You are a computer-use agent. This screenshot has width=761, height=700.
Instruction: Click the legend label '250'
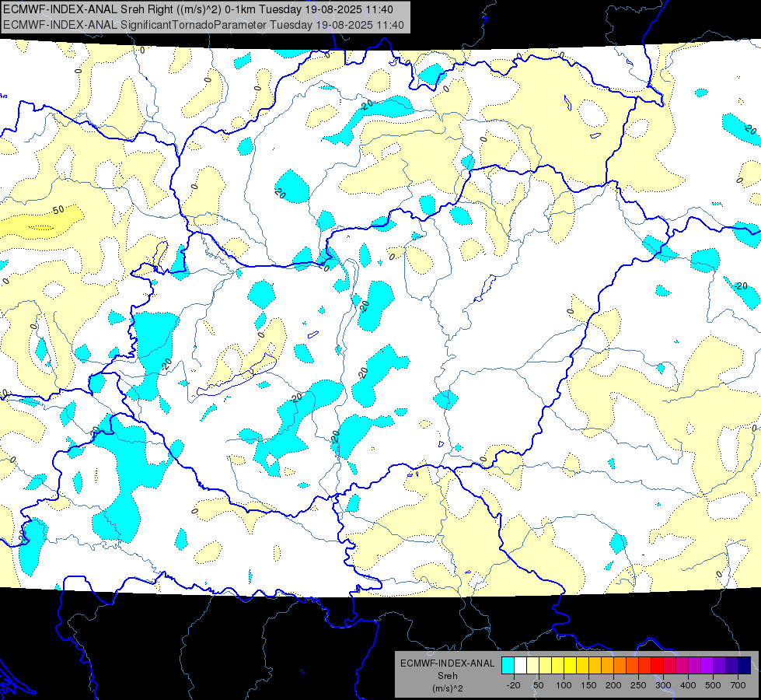[638, 685]
